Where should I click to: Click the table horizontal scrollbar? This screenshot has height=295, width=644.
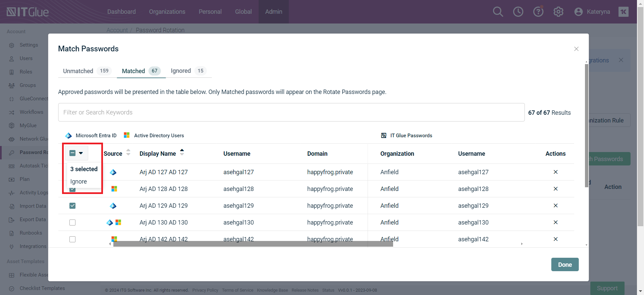pos(253,244)
